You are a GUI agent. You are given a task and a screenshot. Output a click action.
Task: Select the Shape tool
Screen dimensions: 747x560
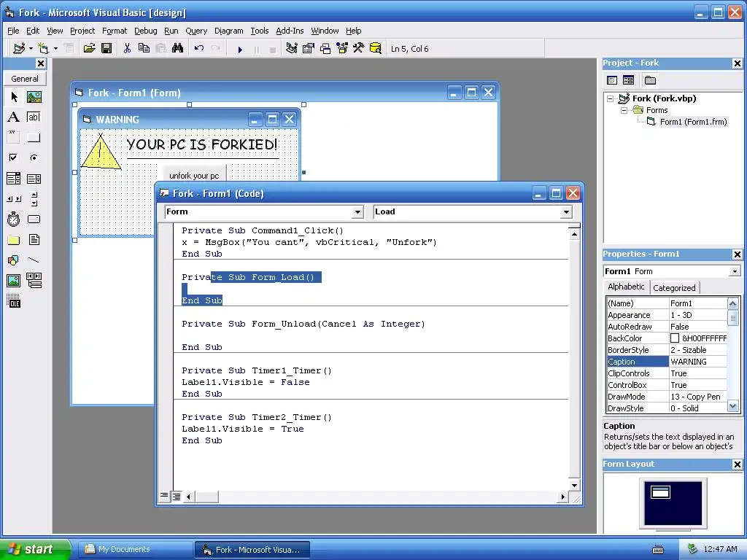click(x=14, y=260)
